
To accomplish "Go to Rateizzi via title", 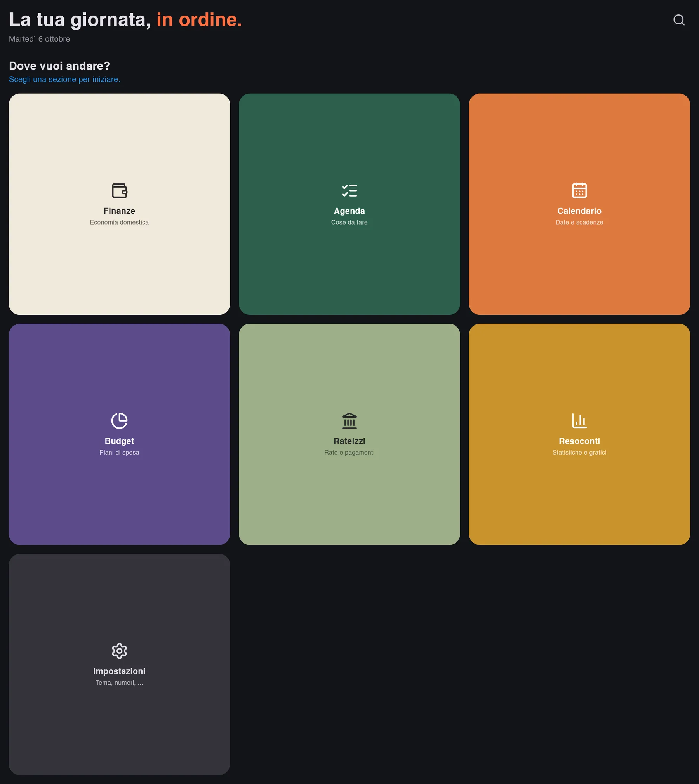I will point(349,441).
